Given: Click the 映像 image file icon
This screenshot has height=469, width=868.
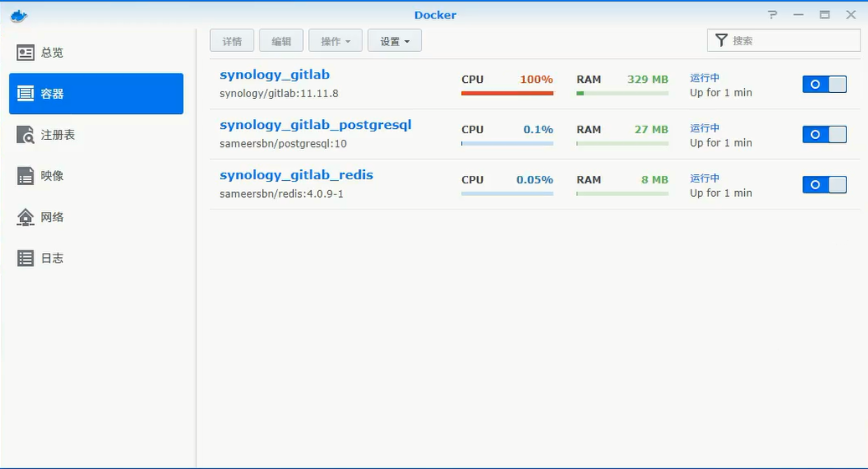Looking at the screenshot, I should click(25, 176).
